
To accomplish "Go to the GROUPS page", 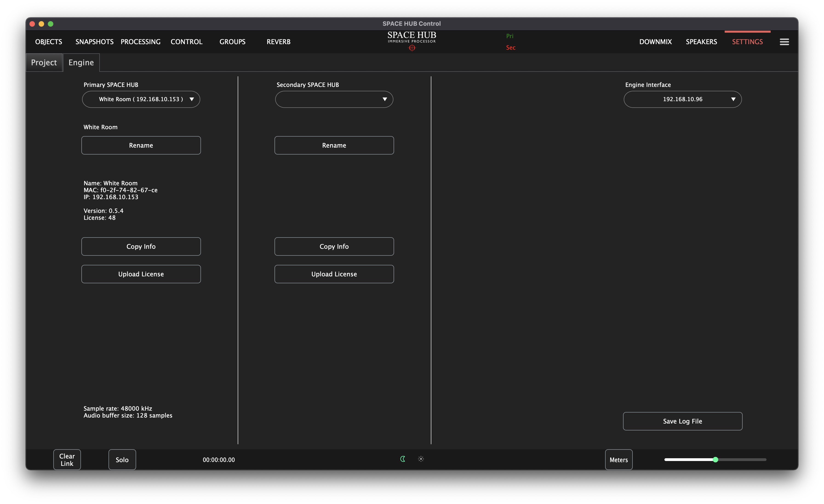I will [232, 42].
